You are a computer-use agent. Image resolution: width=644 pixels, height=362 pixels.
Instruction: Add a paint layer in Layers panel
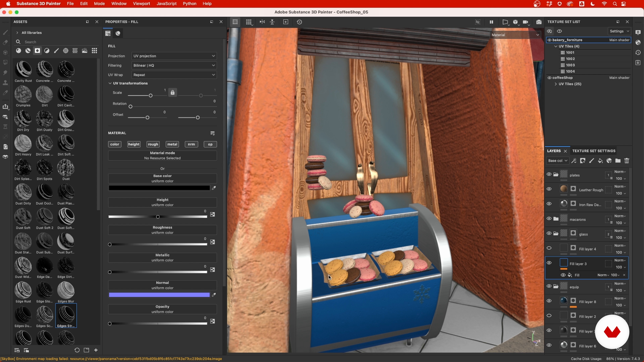click(x=592, y=161)
